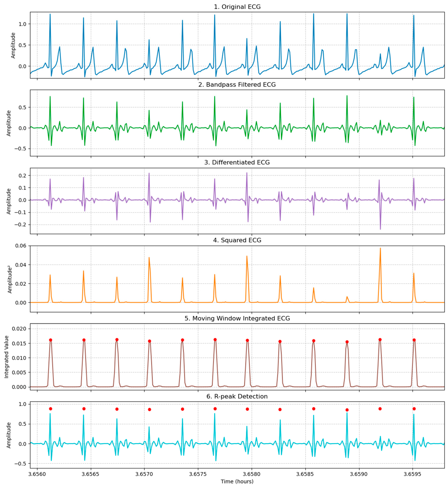Screen dimensions: 448x487
Task: Click the "6. R-peak Detection" title
Action: pyautogui.click(x=237, y=396)
